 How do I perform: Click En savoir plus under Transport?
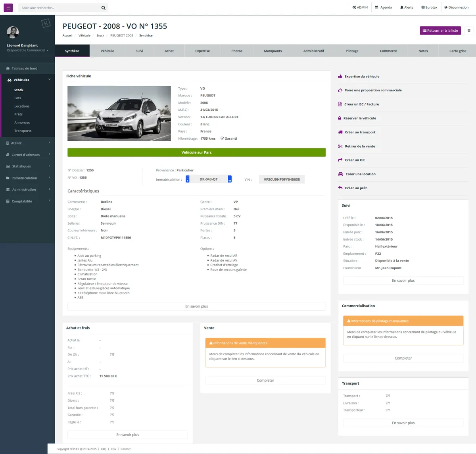403,423
